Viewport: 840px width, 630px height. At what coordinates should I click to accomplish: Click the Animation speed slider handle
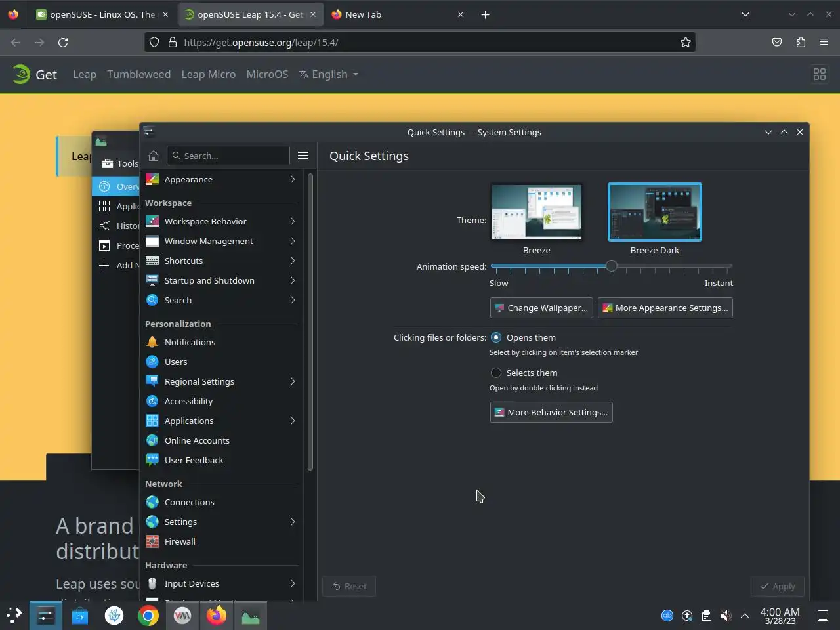[x=612, y=266]
